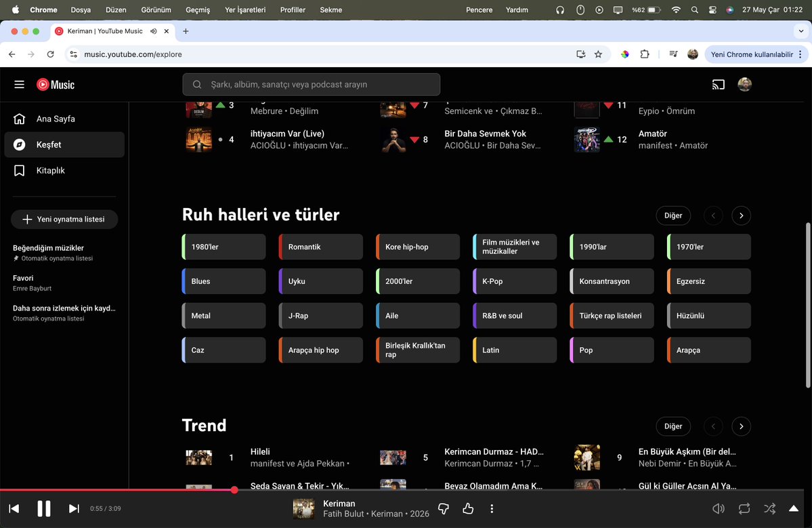Open the hamburger guide menu

point(19,85)
